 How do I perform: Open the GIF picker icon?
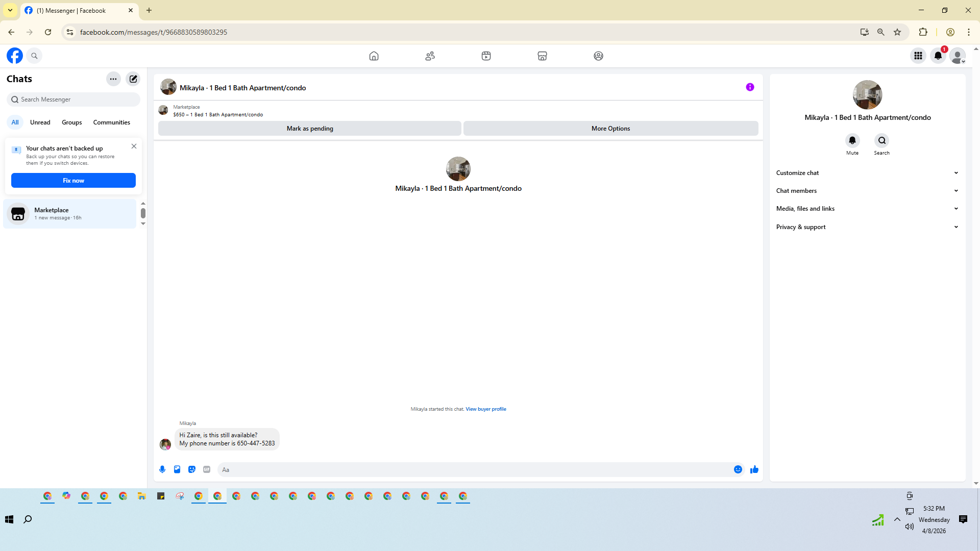pyautogui.click(x=207, y=469)
